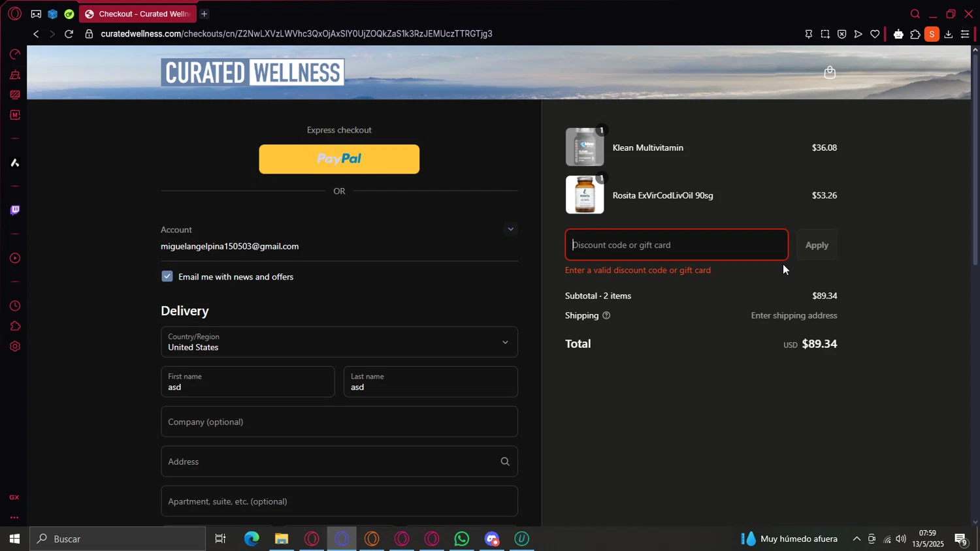The width and height of the screenshot is (980, 551).
Task: Click the Address input field
Action: [339, 462]
